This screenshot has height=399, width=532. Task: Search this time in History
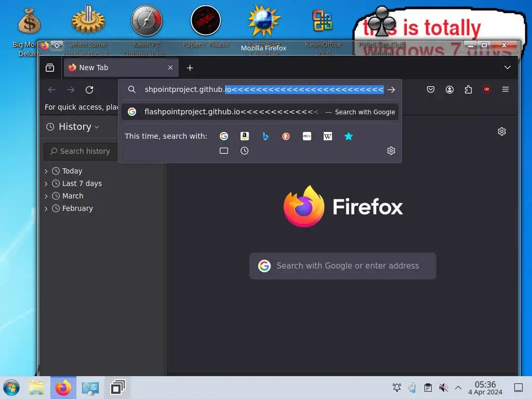245,151
